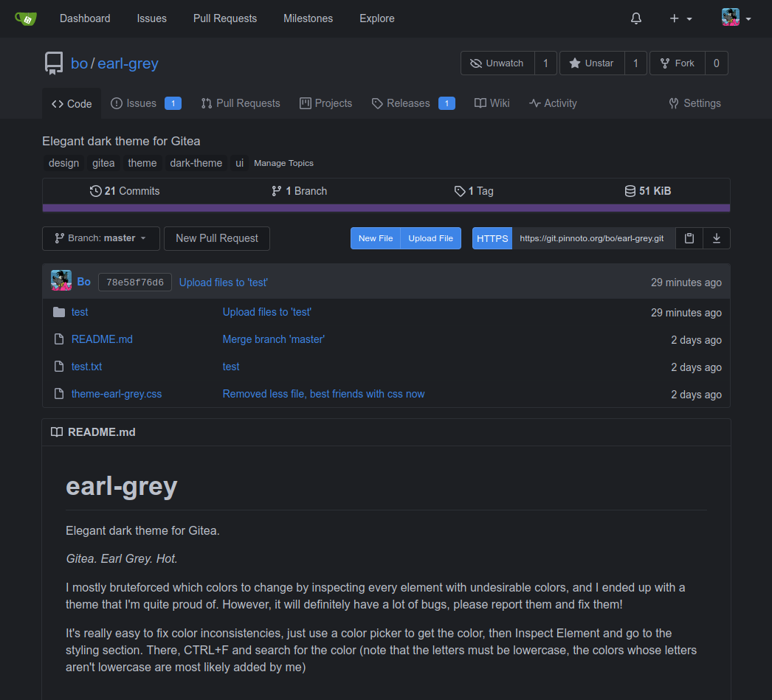Select the design topic tag
Image resolution: width=772 pixels, height=700 pixels.
(x=63, y=163)
